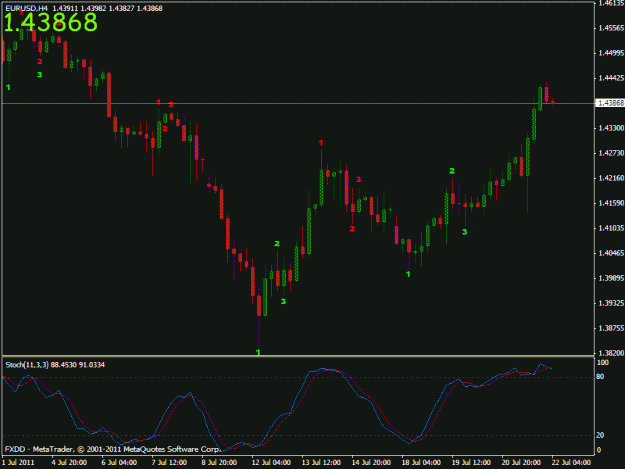Click the EURUSD,H4 chart title text
625x469 pixels.
[26, 8]
